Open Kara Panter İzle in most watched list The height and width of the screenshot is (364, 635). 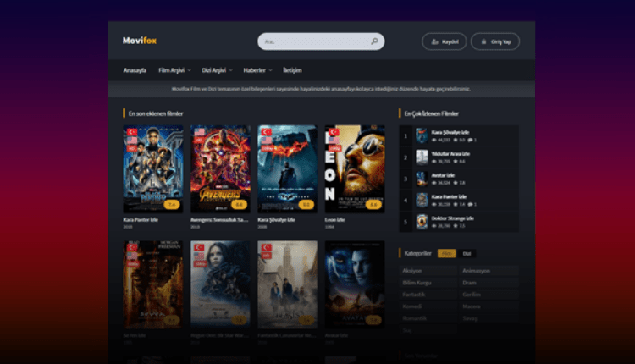pyautogui.click(x=449, y=196)
